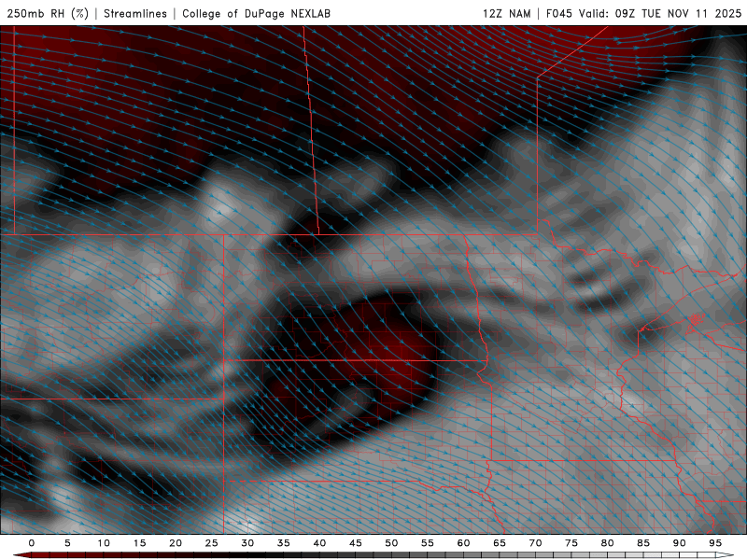Click the 10 label on color scale
The width and height of the screenshot is (747, 560).
[104, 543]
